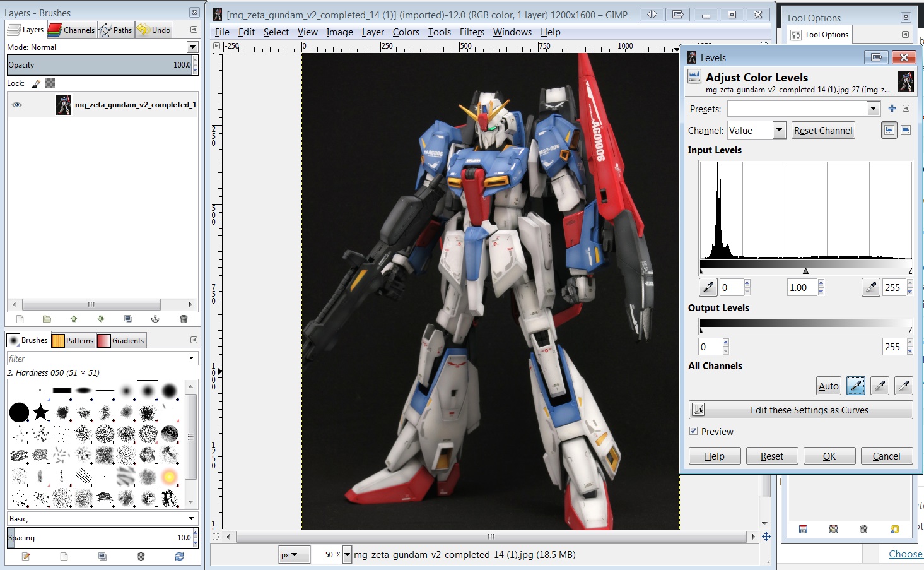The width and height of the screenshot is (924, 570).
Task: Select All Channels white point eyedropper
Action: click(x=904, y=386)
